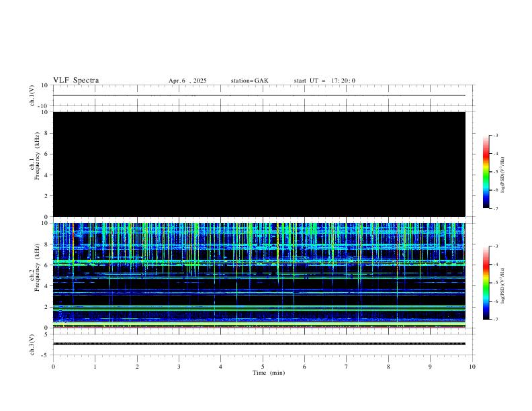Screen dimensions: 532x411
Task: Click the "4" tick on ch.1 frequency axis
Action: pyautogui.click(x=47, y=175)
